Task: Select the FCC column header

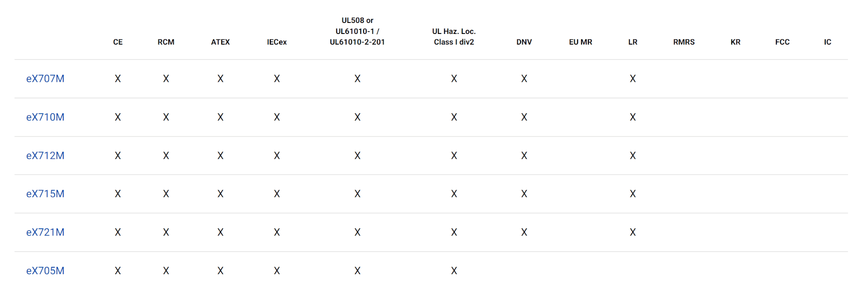Action: pos(782,42)
